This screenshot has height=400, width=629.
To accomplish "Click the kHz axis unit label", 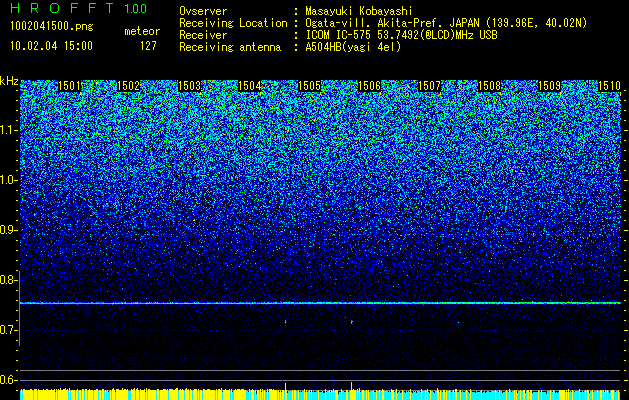I will click(9, 81).
